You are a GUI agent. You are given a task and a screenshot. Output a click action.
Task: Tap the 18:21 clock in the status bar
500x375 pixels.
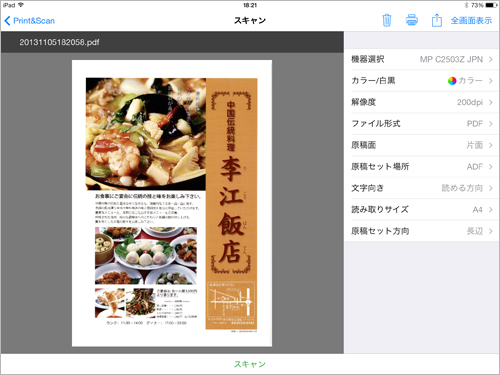tap(250, 5)
